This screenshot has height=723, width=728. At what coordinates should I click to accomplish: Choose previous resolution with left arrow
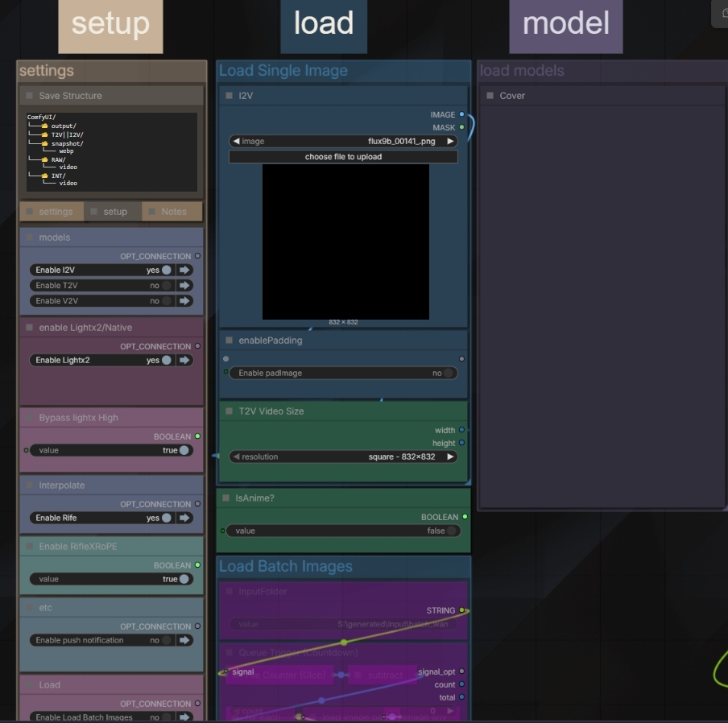236,457
